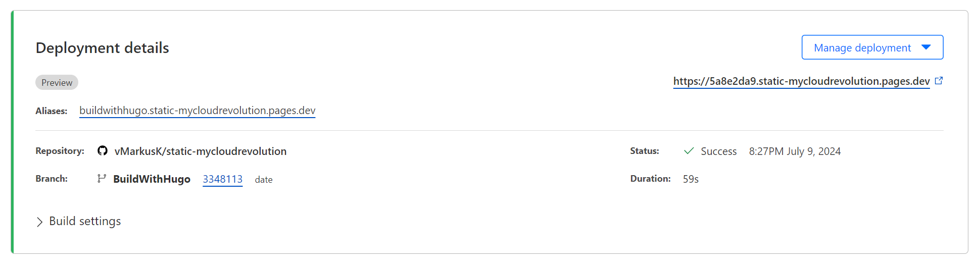The image size is (980, 267).
Task: Click the Success status text
Action: pos(718,151)
